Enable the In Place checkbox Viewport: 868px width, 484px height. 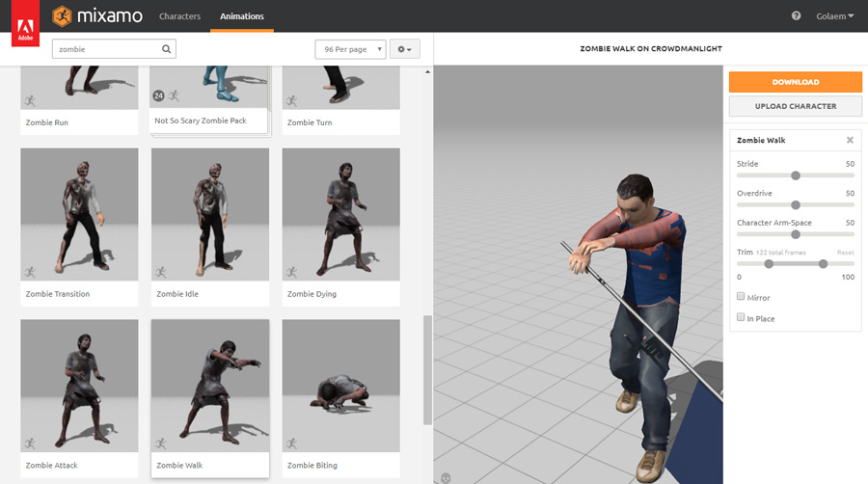(741, 317)
